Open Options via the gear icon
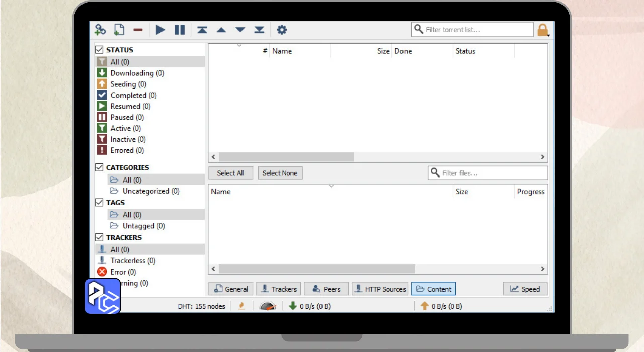The height and width of the screenshot is (352, 644). point(282,30)
